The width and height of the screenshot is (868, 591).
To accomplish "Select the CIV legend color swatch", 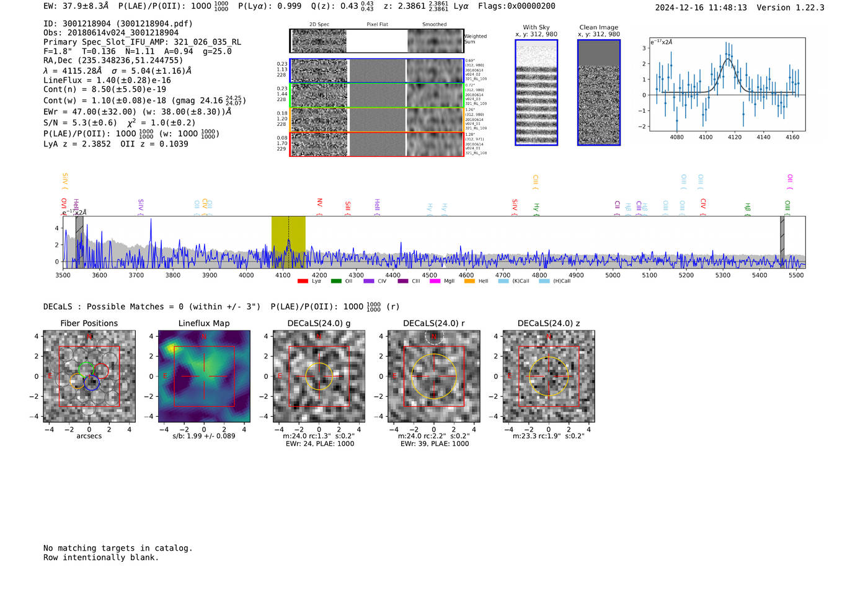I will tap(369, 281).
